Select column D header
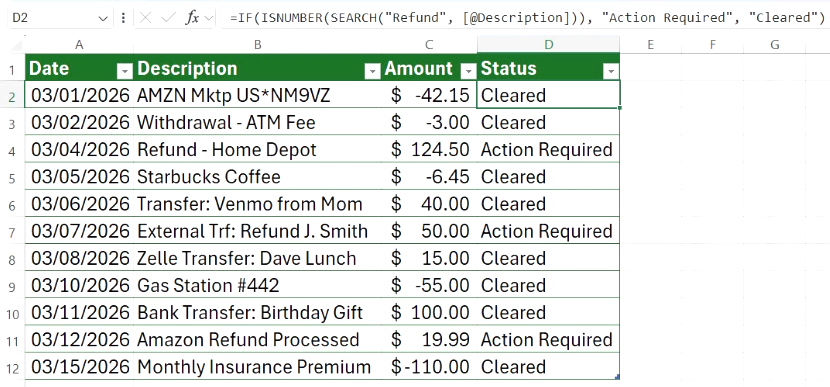 tap(548, 45)
